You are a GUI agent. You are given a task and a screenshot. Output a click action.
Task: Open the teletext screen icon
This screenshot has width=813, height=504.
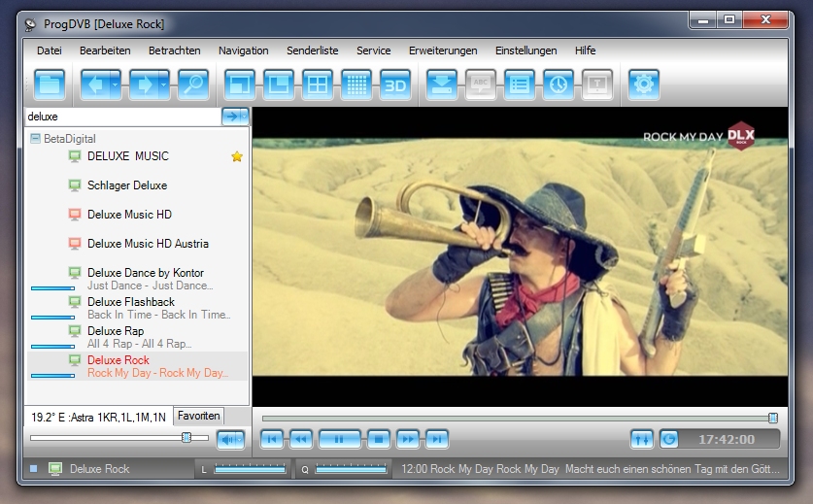pos(597,84)
